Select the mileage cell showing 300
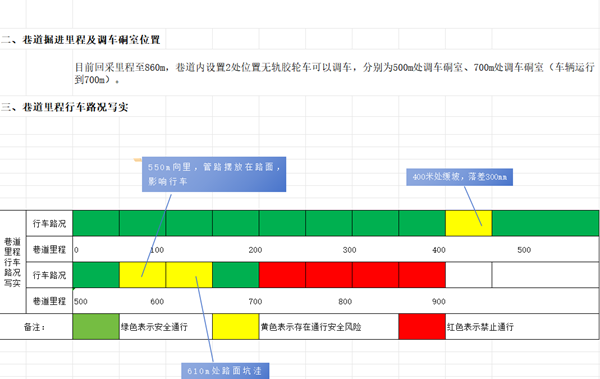Screen dimensions: 600x379 [x=349, y=250]
